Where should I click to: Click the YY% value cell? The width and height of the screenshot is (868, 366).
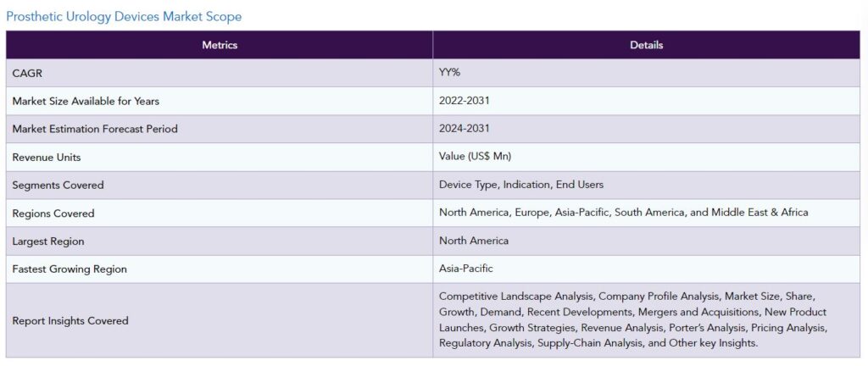pyautogui.click(x=451, y=73)
